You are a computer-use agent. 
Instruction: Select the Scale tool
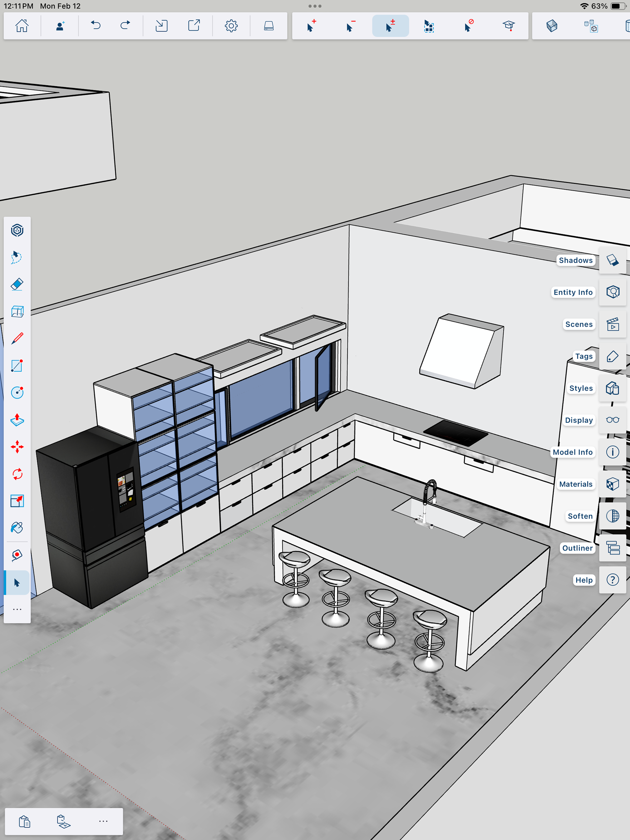[17, 501]
